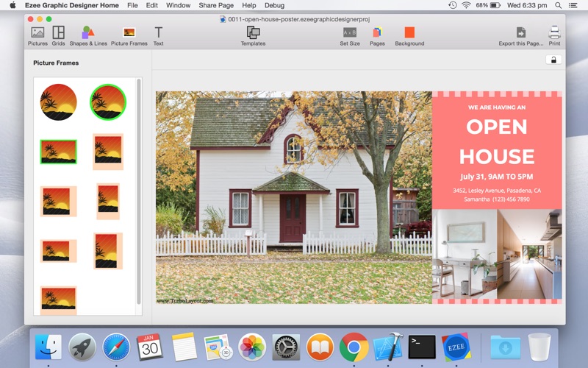The image size is (588, 368).
Task: Open Xcode from the Dock
Action: coord(388,347)
